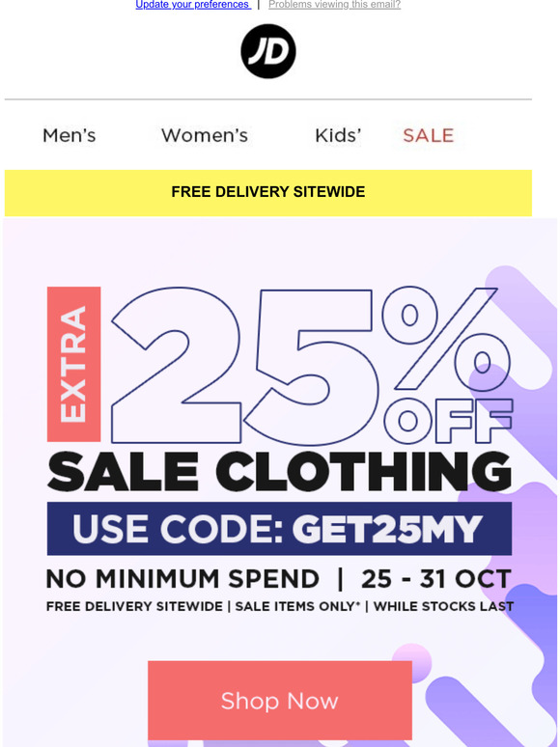Click the USE CODE: GET25MY banner

click(x=279, y=529)
